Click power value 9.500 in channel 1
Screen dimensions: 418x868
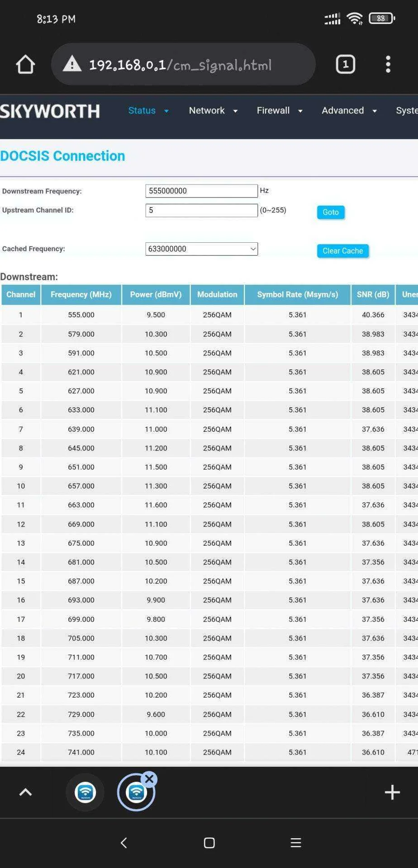click(x=156, y=315)
